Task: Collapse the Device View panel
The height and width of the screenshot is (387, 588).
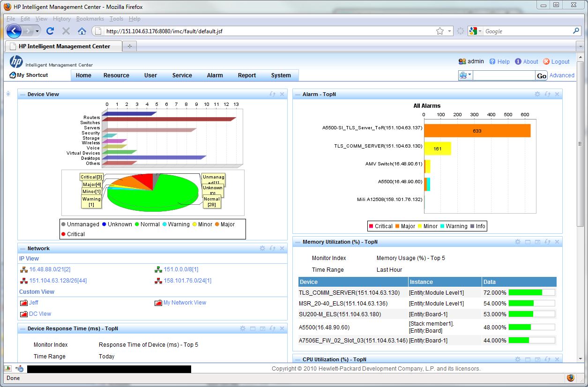Action: (22, 94)
